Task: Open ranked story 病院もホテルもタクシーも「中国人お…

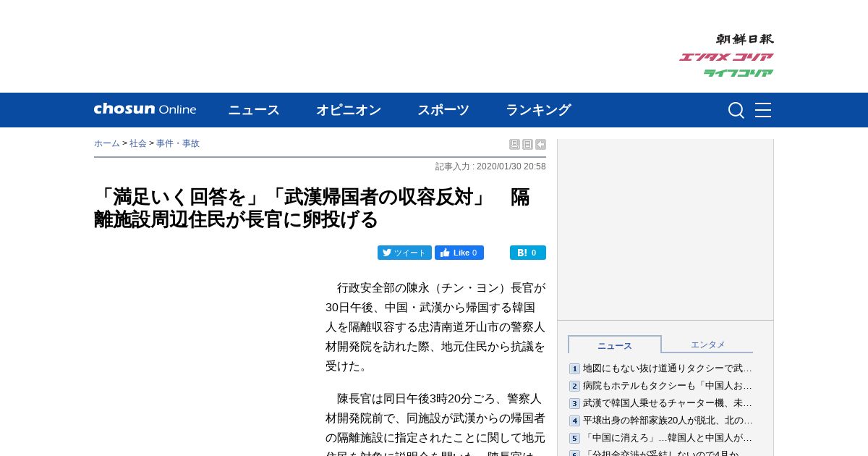Action: pos(668,386)
